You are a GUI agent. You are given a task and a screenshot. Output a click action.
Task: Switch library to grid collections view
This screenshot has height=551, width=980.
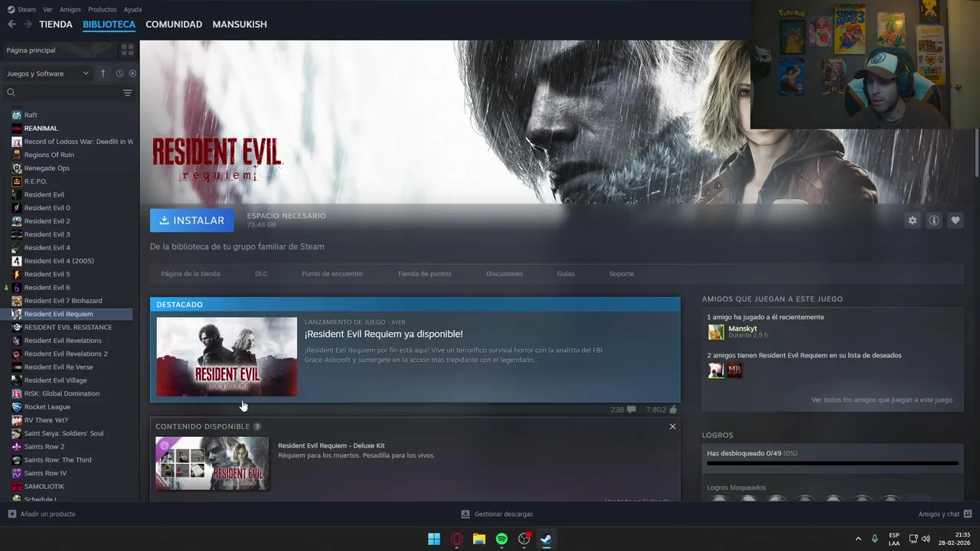pyautogui.click(x=128, y=50)
